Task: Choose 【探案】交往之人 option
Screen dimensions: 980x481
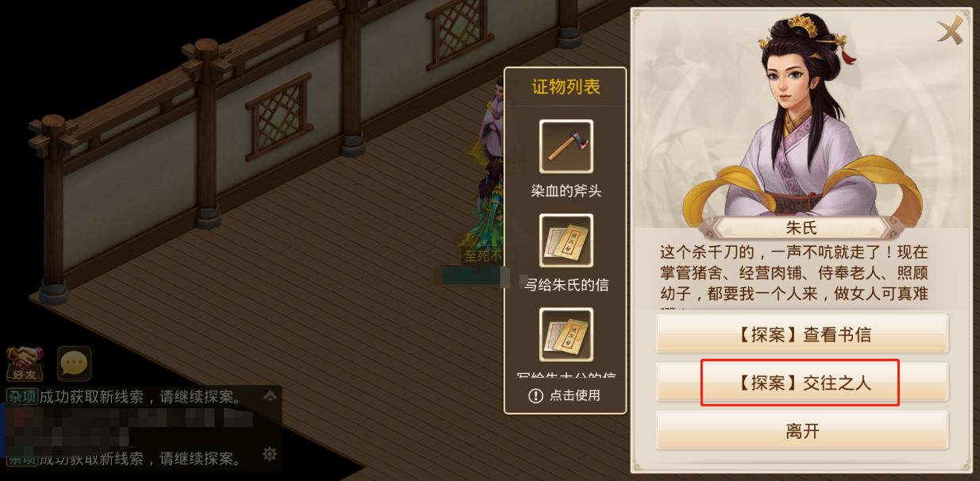Action: point(802,383)
